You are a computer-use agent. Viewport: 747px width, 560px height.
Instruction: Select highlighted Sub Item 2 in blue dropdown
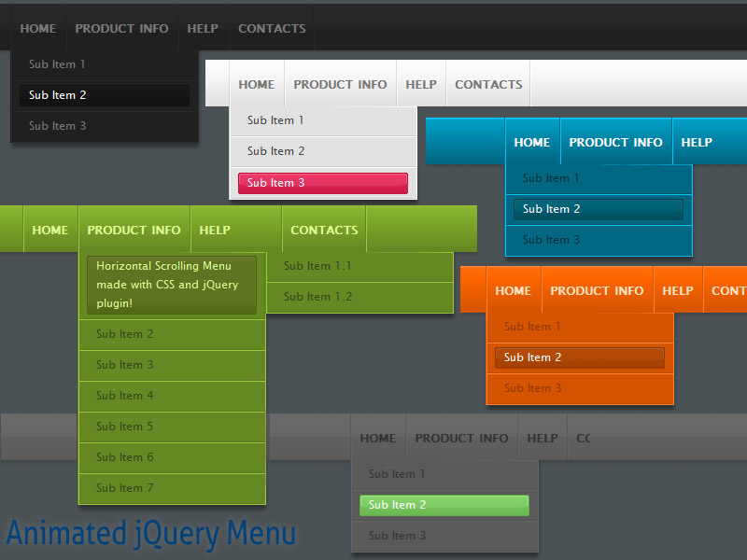pos(599,209)
